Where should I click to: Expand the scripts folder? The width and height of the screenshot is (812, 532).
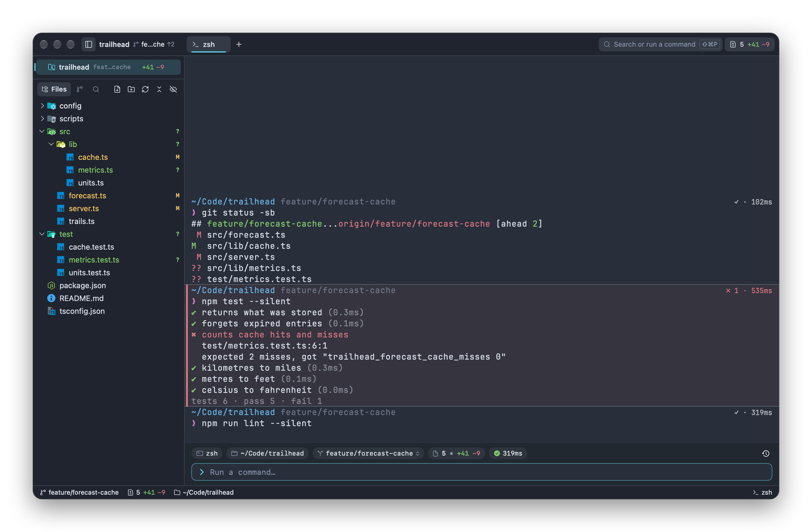tap(42, 119)
